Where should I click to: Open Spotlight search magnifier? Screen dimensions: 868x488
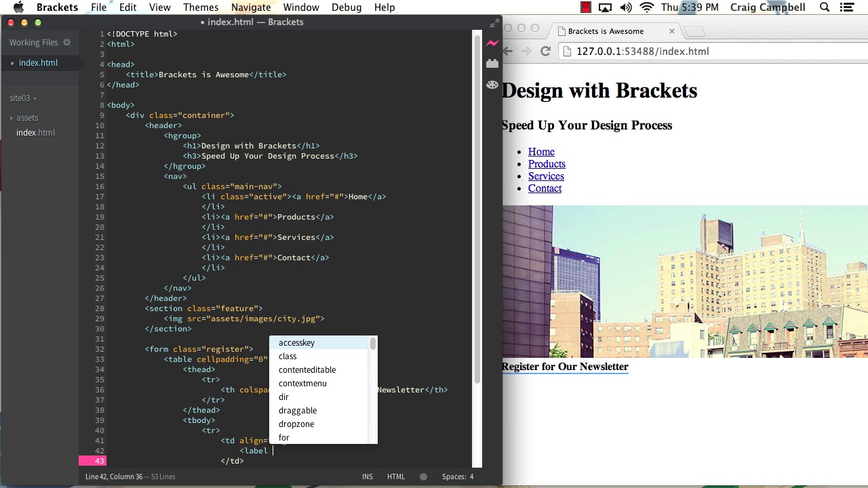click(825, 7)
